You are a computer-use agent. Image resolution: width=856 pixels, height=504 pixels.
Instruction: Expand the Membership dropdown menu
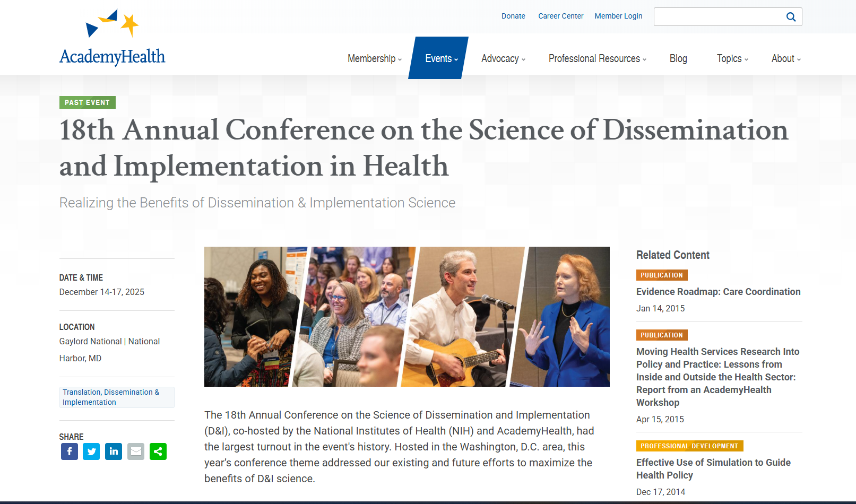pyautogui.click(x=374, y=58)
